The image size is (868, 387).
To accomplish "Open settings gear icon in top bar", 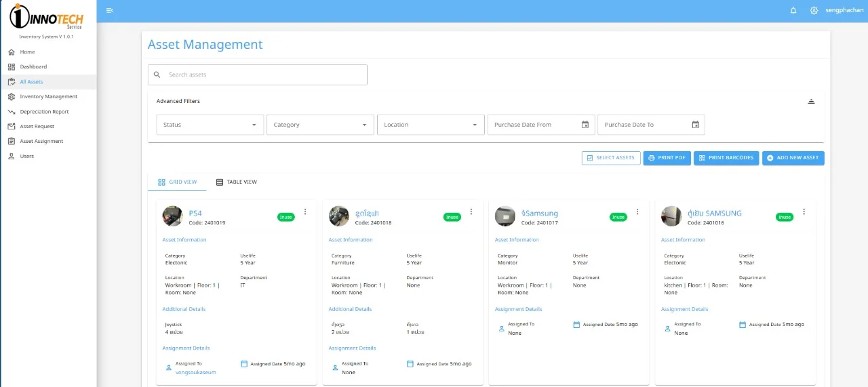I will click(814, 10).
